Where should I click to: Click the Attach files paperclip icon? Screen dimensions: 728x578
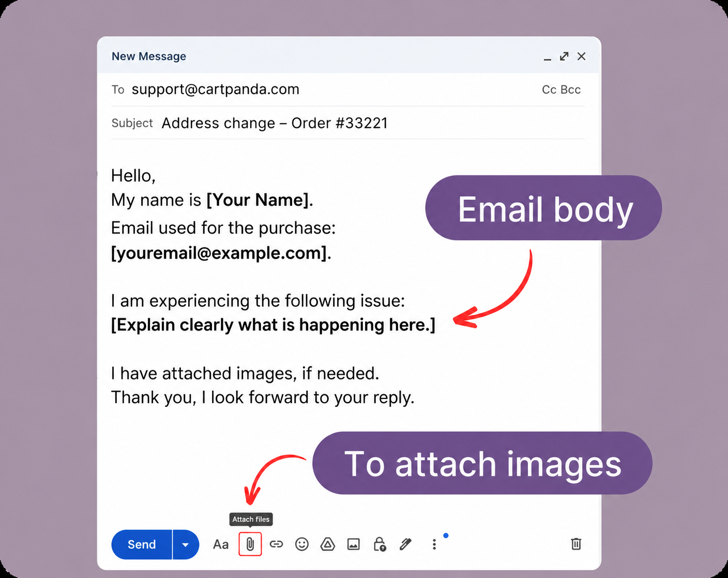pyautogui.click(x=250, y=544)
